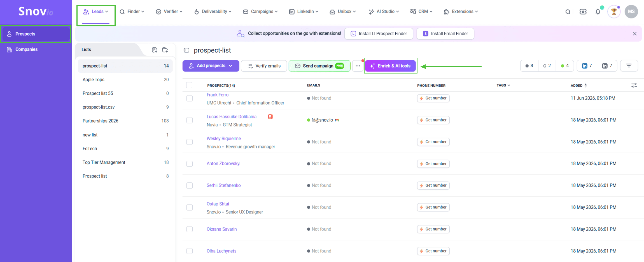Open the Partnerships 2026 list
This screenshot has width=644, height=262.
(x=125, y=121)
